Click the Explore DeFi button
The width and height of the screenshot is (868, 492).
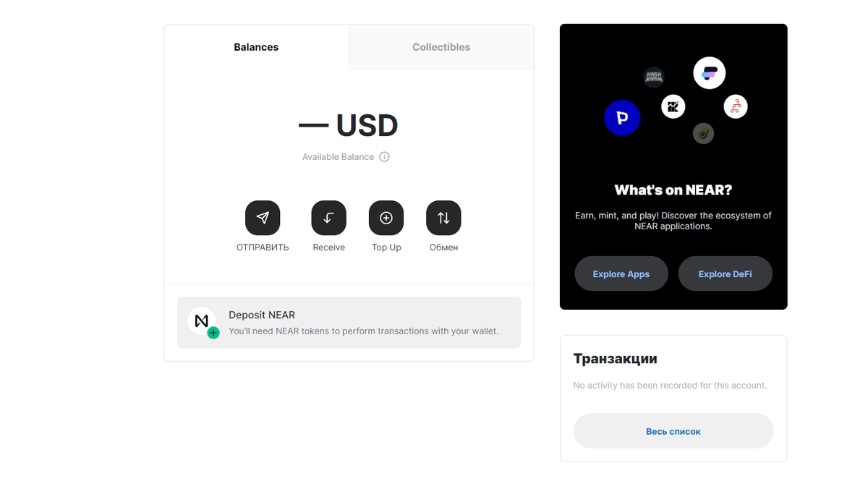pos(726,273)
